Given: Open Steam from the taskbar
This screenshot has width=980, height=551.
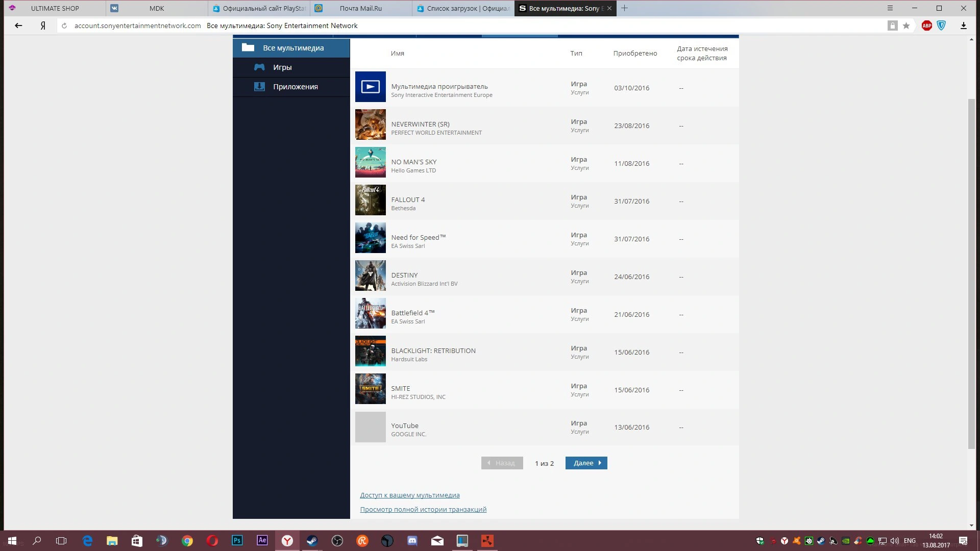Looking at the screenshot, I should [312, 541].
